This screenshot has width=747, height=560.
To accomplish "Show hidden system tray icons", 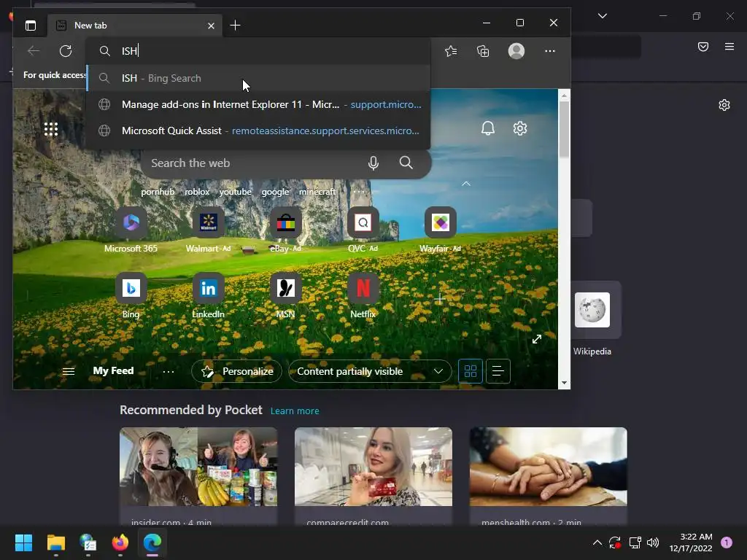I will [x=597, y=542].
